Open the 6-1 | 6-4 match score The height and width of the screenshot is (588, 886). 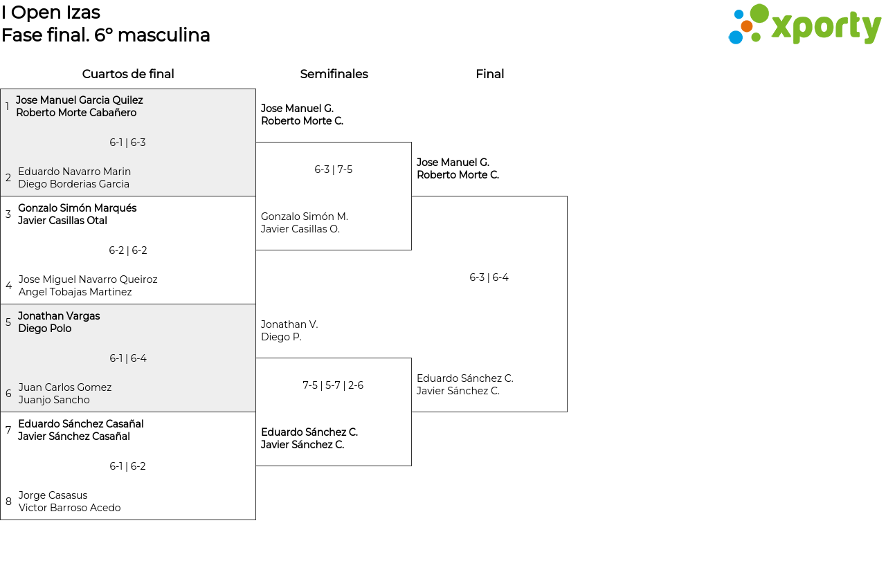(127, 358)
